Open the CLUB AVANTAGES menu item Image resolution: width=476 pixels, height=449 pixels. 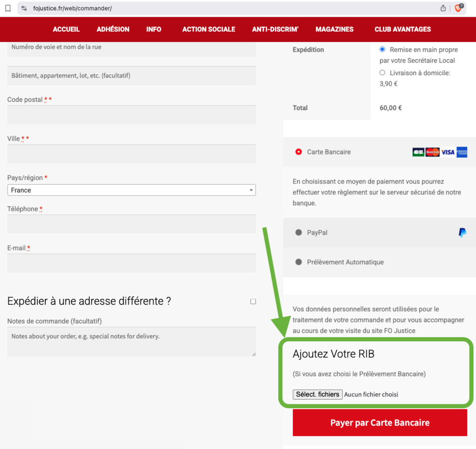[402, 29]
